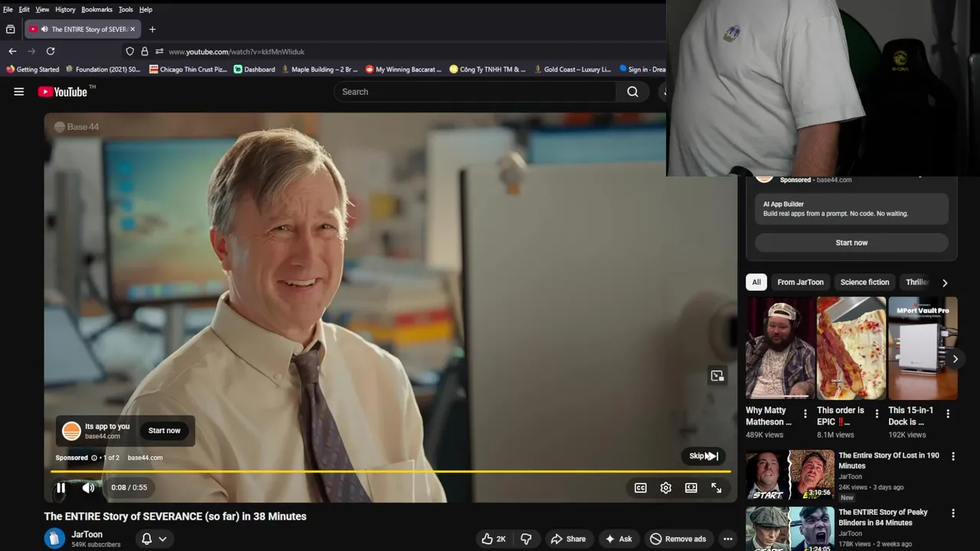Image resolution: width=980 pixels, height=551 pixels.
Task: Open the History menu
Action: (65, 9)
